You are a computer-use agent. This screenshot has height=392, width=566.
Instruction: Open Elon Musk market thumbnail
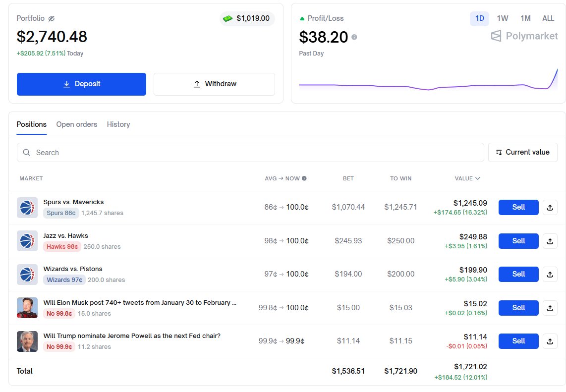coord(27,308)
